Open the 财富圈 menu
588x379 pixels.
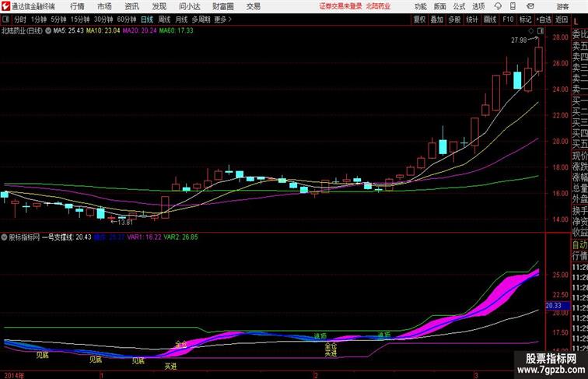[222, 6]
